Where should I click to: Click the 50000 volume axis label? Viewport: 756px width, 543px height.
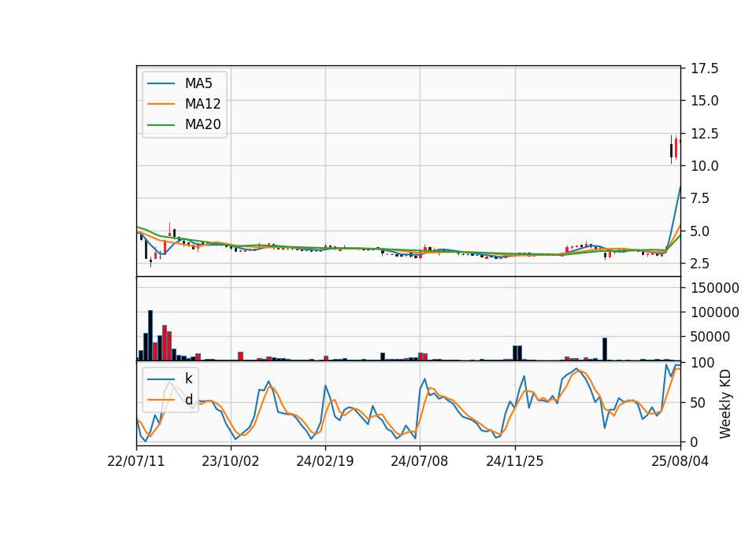[x=710, y=337]
